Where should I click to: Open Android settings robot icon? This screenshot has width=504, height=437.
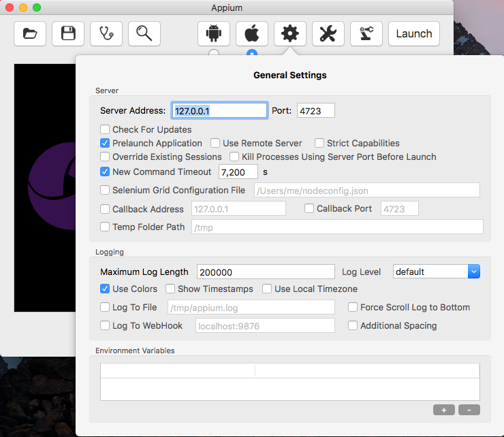click(214, 34)
